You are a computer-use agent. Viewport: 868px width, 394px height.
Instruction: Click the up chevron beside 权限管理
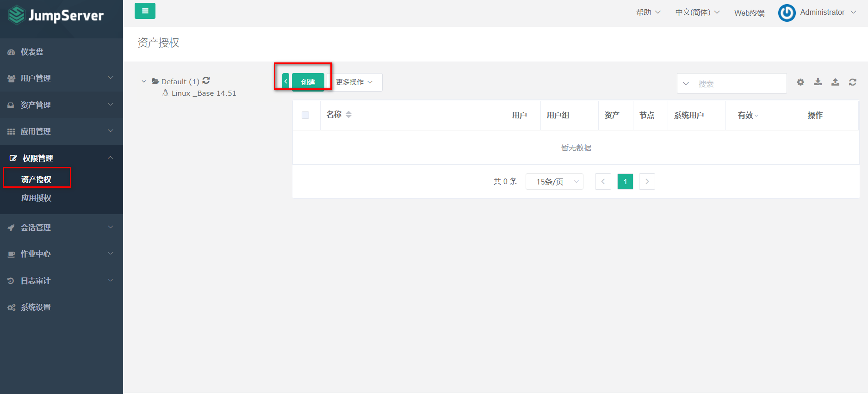(111, 158)
